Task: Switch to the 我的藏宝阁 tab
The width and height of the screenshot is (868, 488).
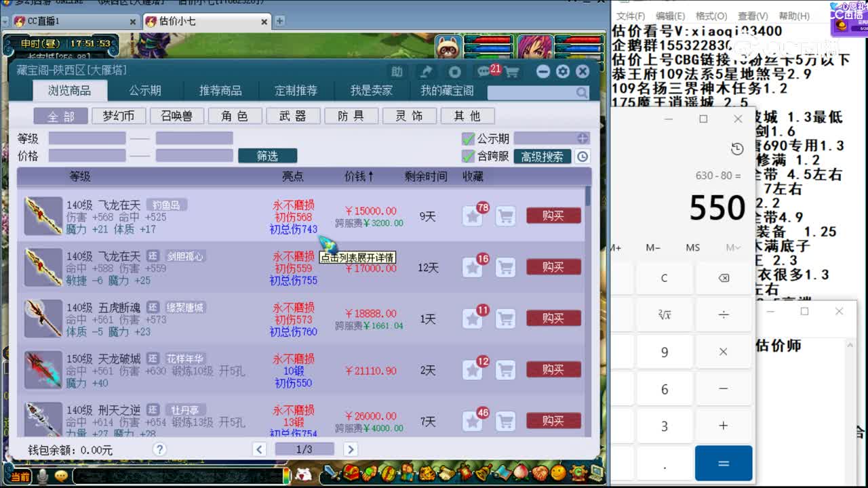Action: pos(447,91)
